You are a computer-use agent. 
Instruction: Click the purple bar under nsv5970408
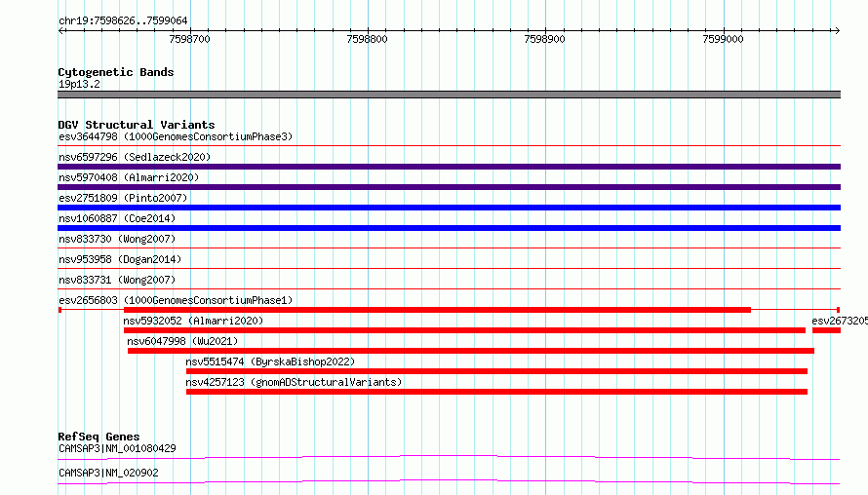[449, 187]
